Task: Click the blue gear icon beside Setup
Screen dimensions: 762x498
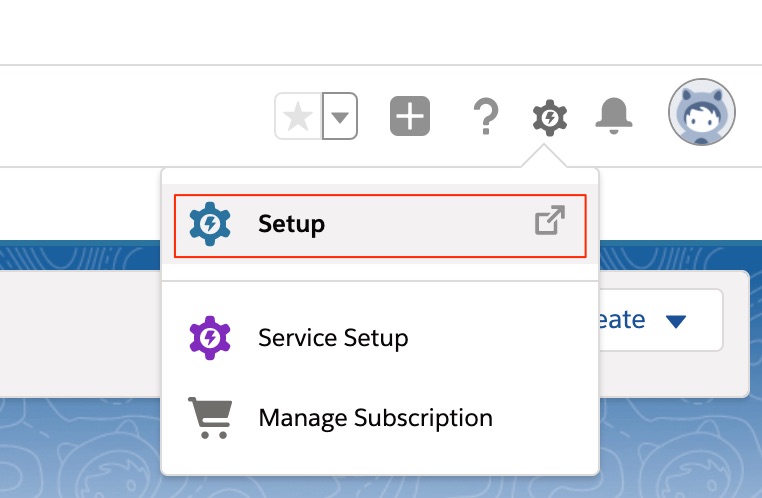Action: (x=210, y=223)
